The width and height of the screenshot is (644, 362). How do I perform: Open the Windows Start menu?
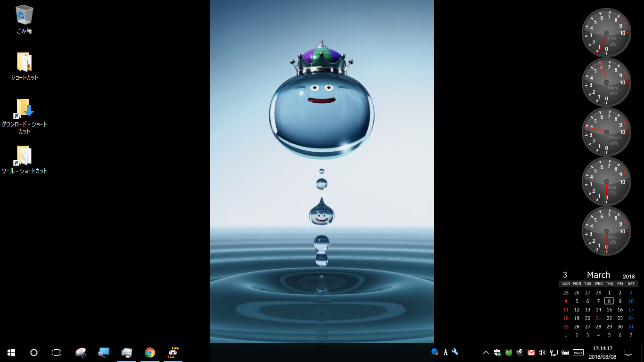11,352
